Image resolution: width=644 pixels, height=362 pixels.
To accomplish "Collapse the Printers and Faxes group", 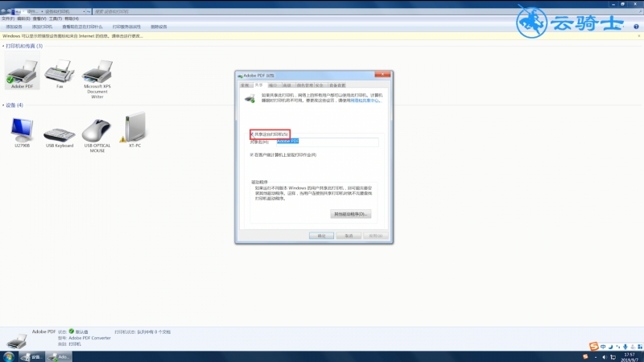I will (3, 46).
